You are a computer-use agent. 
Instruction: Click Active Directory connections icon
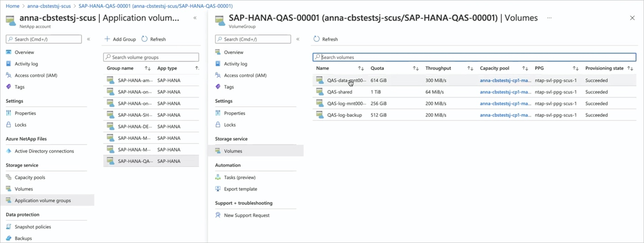pos(8,151)
